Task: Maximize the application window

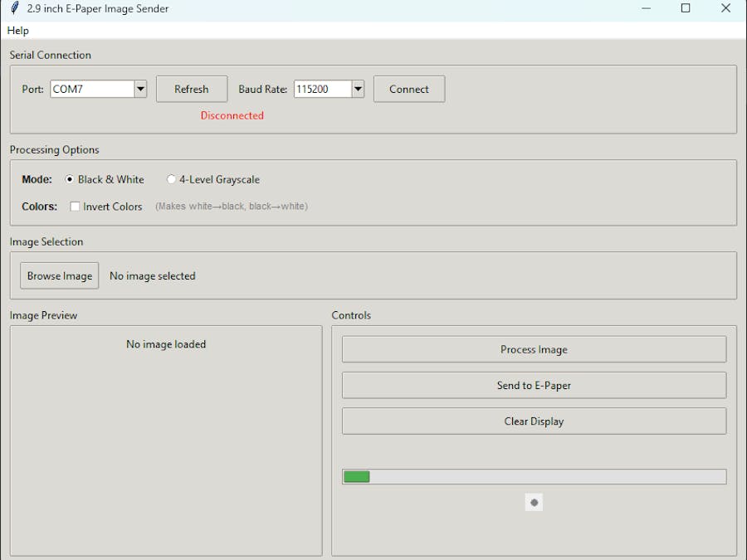Action: coord(686,8)
